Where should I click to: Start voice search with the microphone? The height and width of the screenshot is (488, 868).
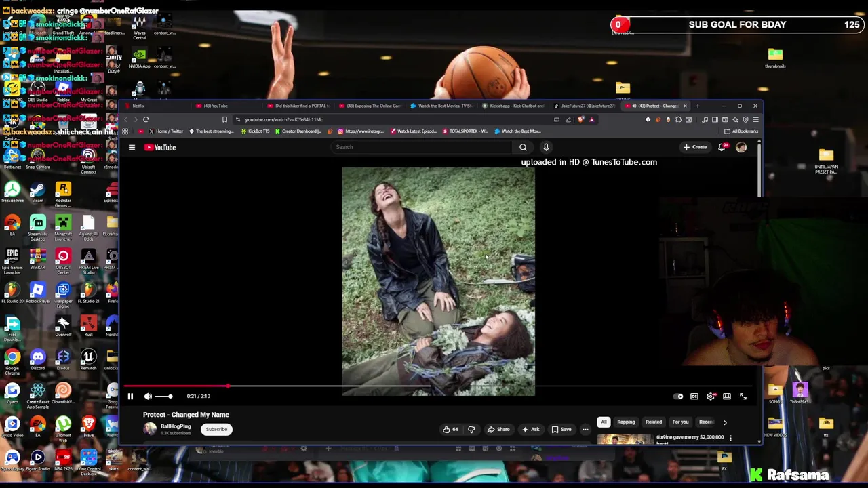[546, 147]
